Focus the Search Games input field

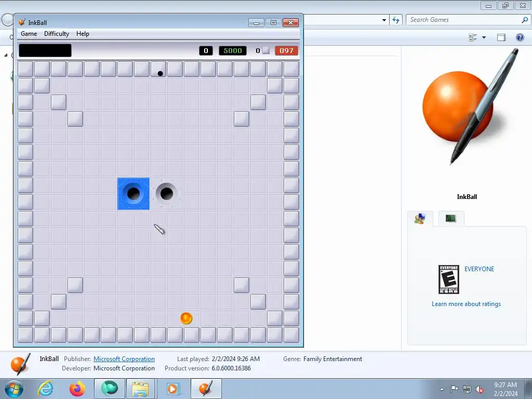click(x=464, y=20)
